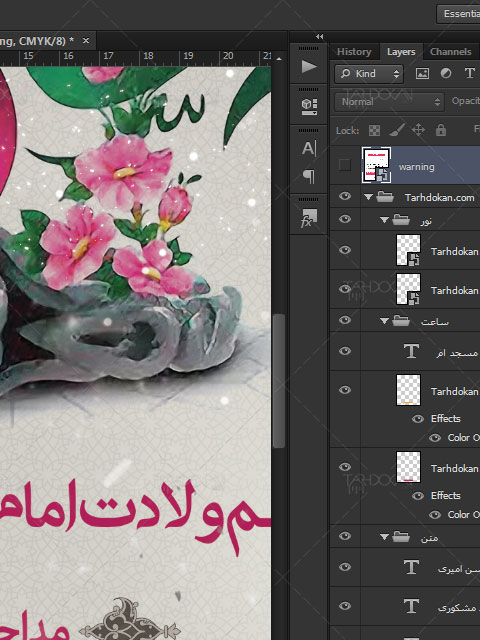The width and height of the screenshot is (480, 640).
Task: Click the T icon of امیری text layer
Action: 411,567
